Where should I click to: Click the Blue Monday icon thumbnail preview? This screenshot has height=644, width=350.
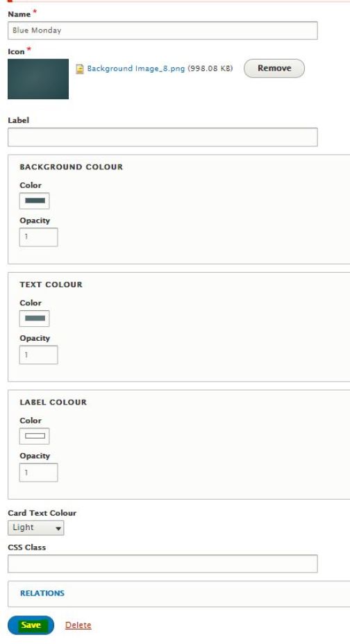tap(38, 79)
